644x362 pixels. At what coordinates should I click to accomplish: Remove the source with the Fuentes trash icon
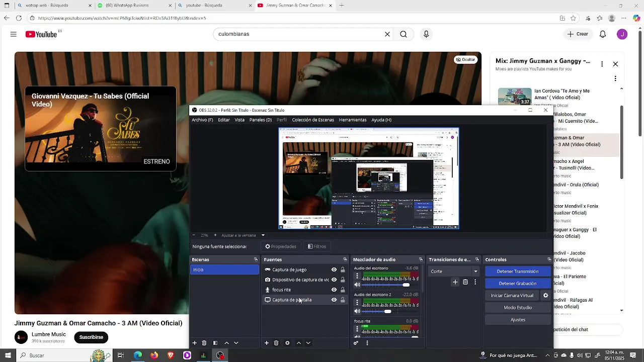click(x=276, y=343)
